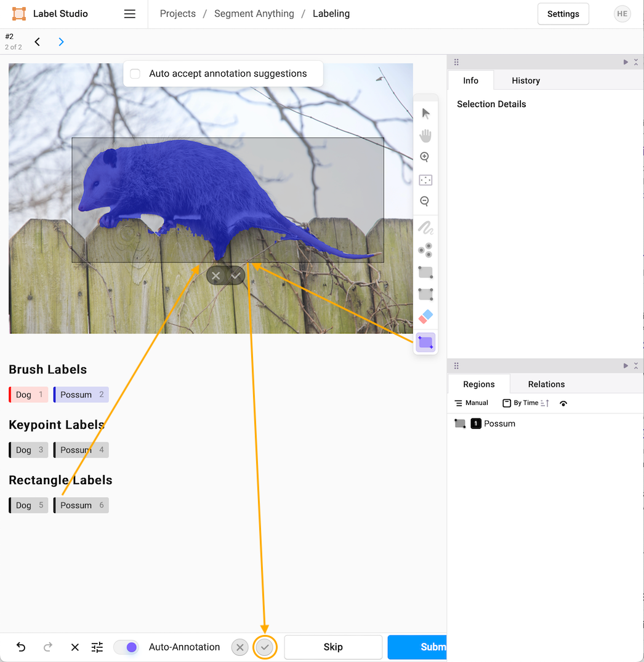Grab the Info panel drag handle
The image size is (644, 662).
coord(456,62)
